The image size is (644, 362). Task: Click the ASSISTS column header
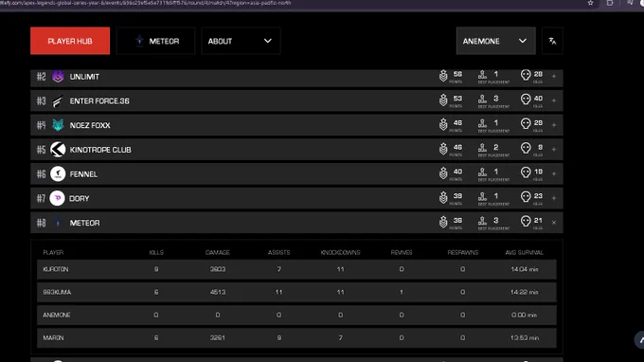click(278, 252)
